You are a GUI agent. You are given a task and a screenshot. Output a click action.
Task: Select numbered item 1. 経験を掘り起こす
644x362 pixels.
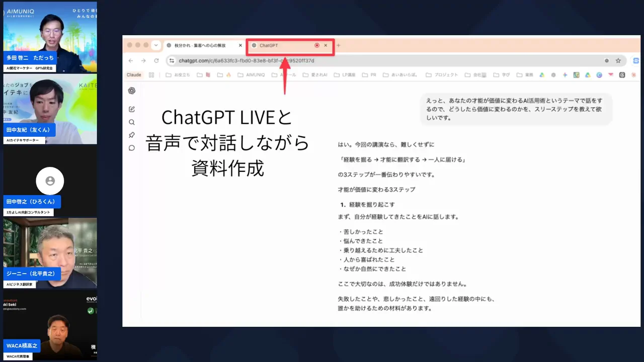click(x=367, y=205)
